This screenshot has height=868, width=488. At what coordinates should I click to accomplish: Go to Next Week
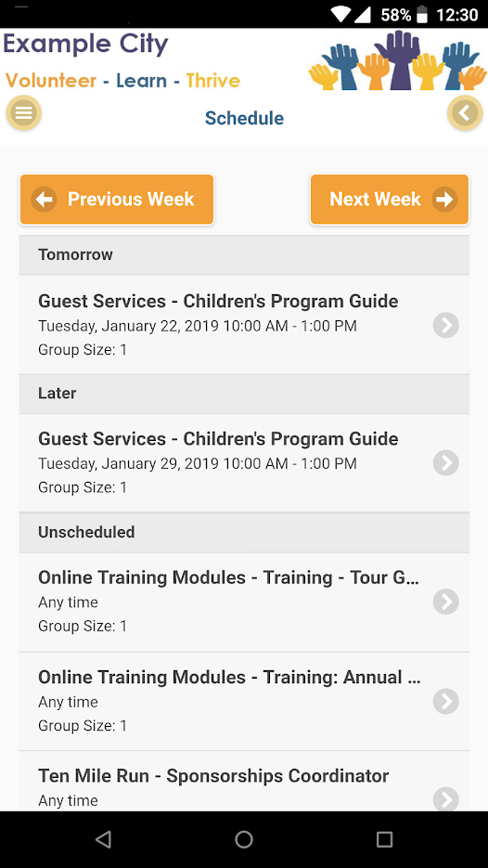pyautogui.click(x=390, y=200)
